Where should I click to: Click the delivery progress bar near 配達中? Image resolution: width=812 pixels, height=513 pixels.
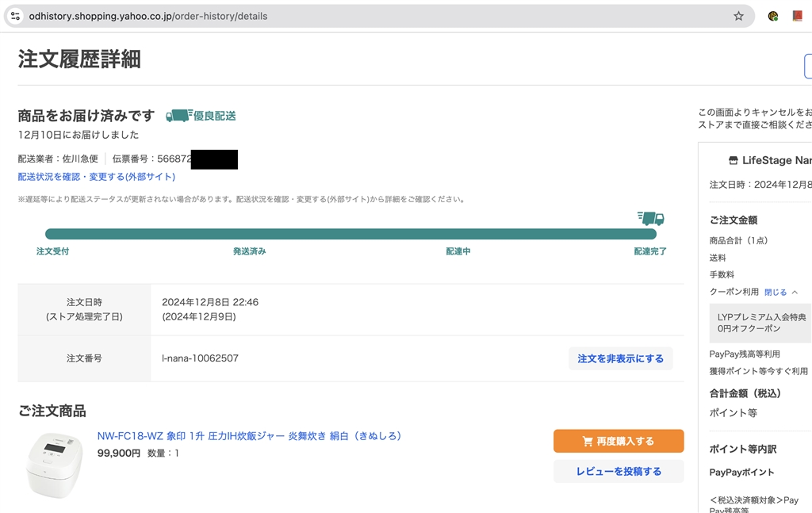click(x=458, y=233)
